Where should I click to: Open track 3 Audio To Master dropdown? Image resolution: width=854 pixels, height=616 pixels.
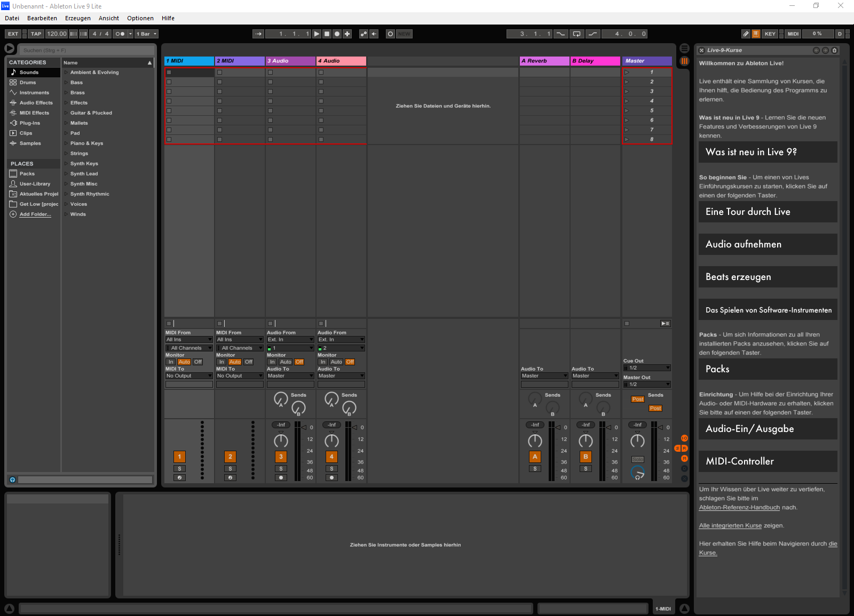click(290, 375)
